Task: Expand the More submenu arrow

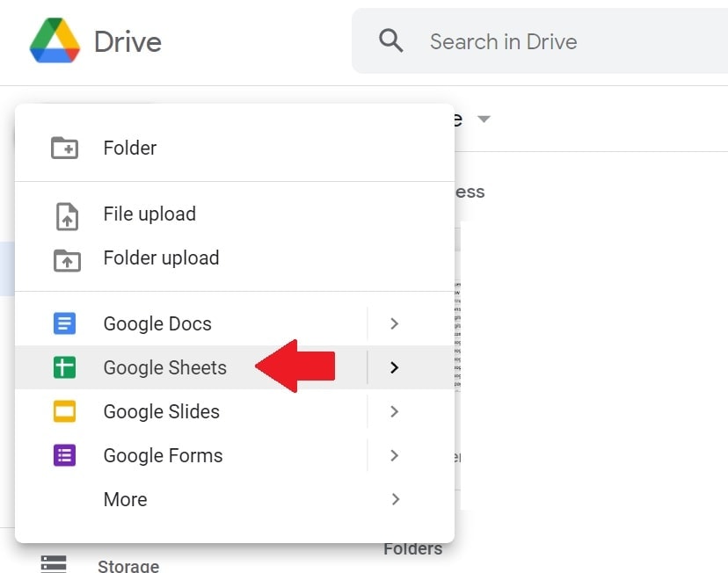Action: click(395, 499)
